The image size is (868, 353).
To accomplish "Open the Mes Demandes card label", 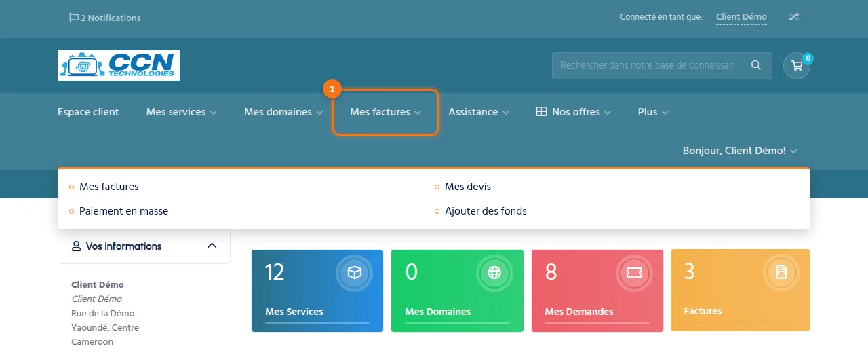I will pos(579,312).
